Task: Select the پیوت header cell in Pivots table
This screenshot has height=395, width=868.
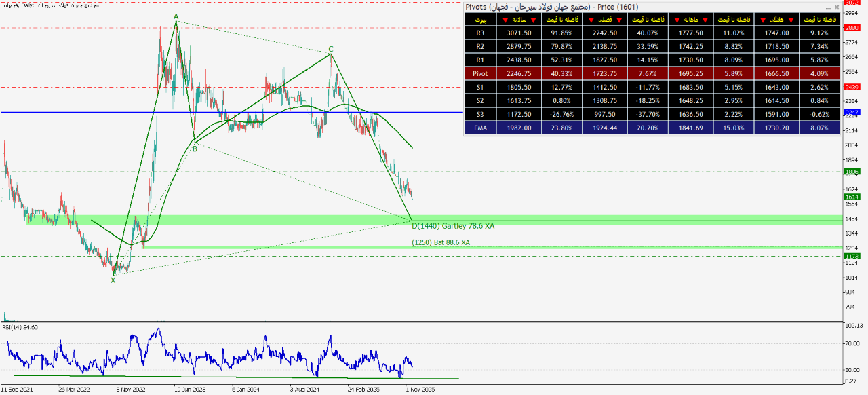Action: click(481, 20)
